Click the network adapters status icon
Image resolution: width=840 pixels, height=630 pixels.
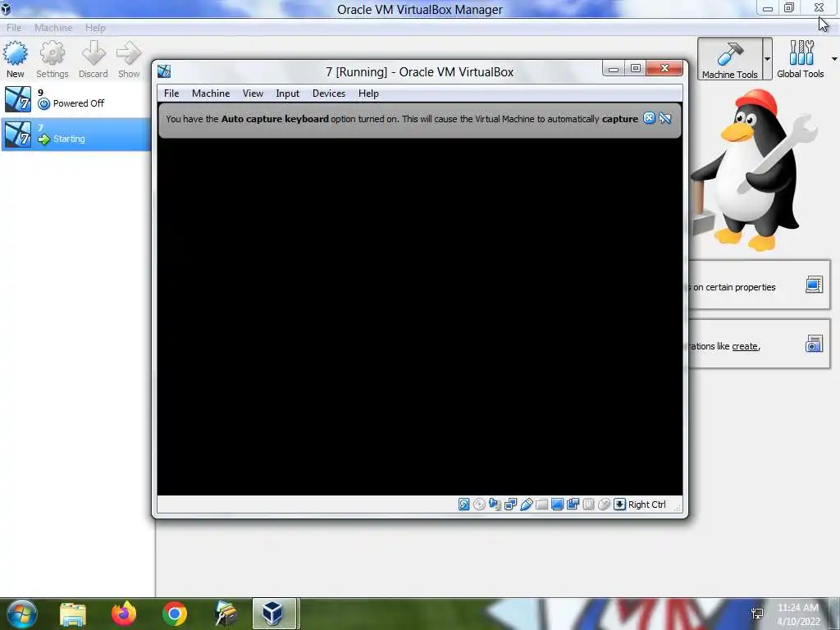click(510, 504)
